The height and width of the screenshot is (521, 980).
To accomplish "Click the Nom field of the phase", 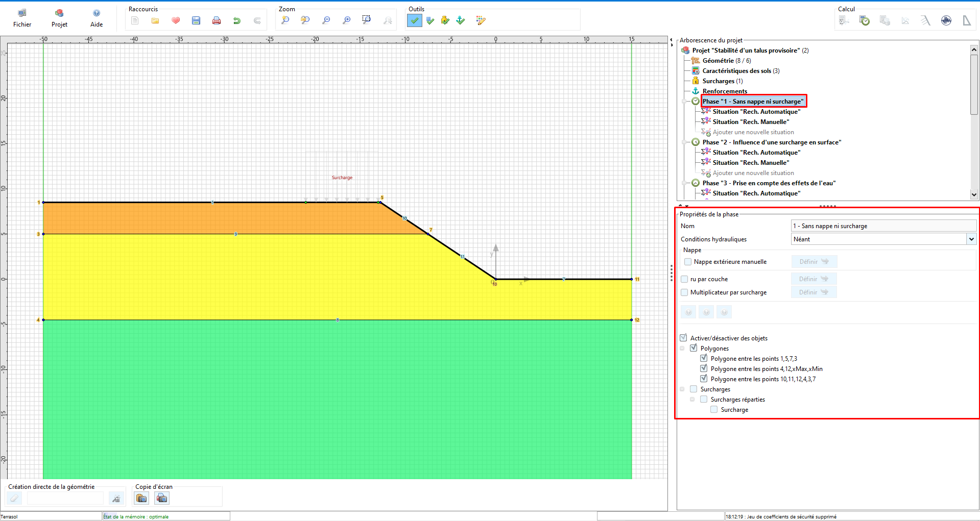I will [883, 226].
